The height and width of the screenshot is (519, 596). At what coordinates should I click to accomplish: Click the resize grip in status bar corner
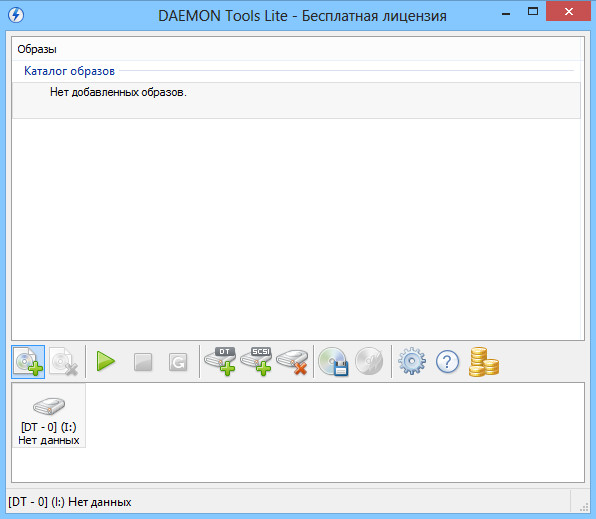[x=584, y=507]
